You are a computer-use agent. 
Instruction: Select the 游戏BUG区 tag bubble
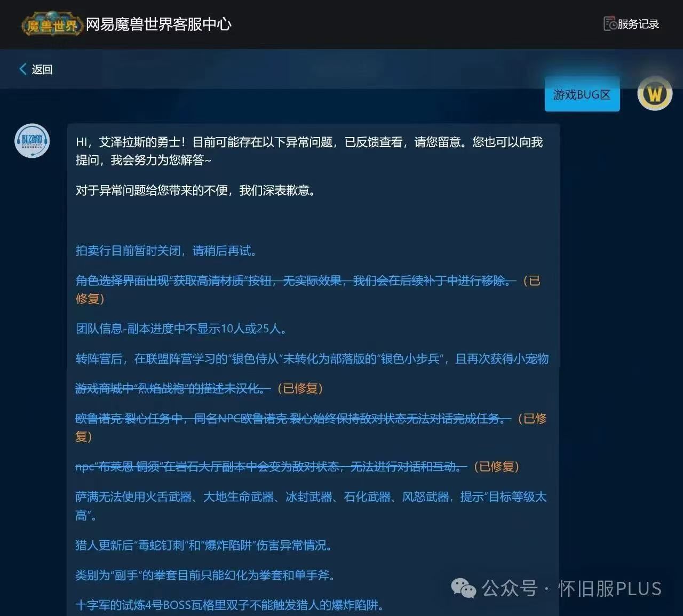(x=582, y=95)
